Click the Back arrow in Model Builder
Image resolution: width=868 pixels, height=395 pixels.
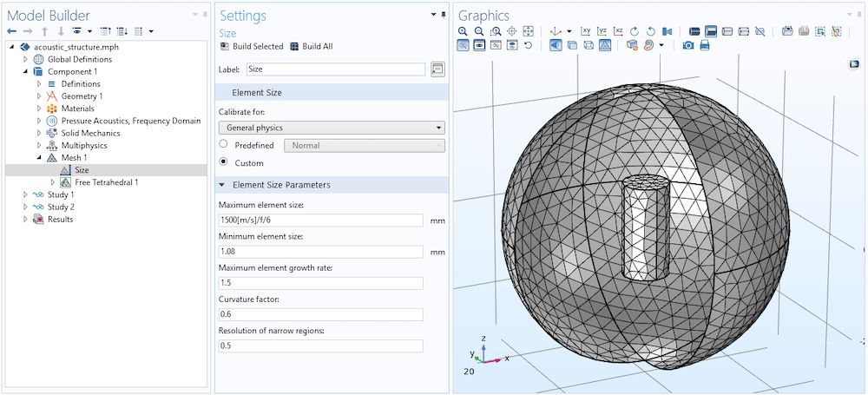(11, 31)
